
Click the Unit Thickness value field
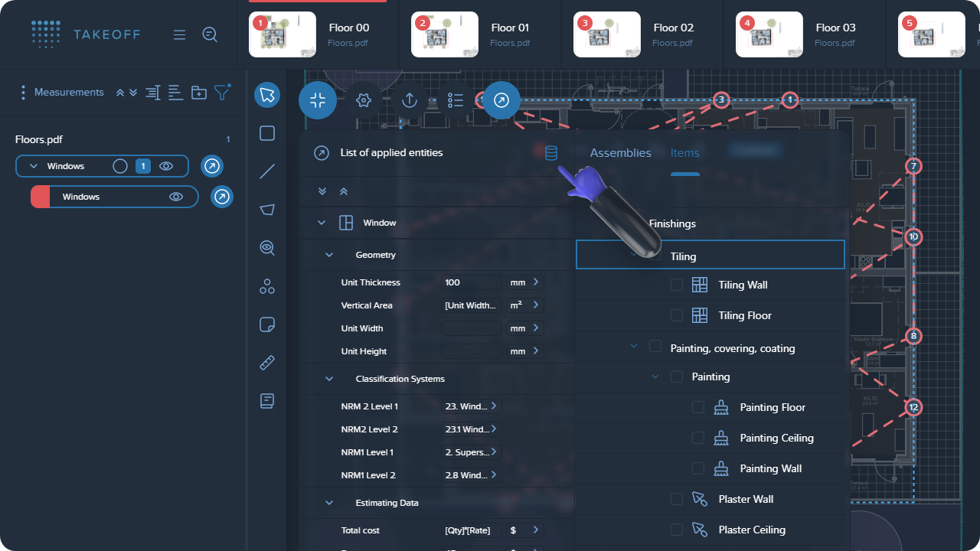pos(472,282)
